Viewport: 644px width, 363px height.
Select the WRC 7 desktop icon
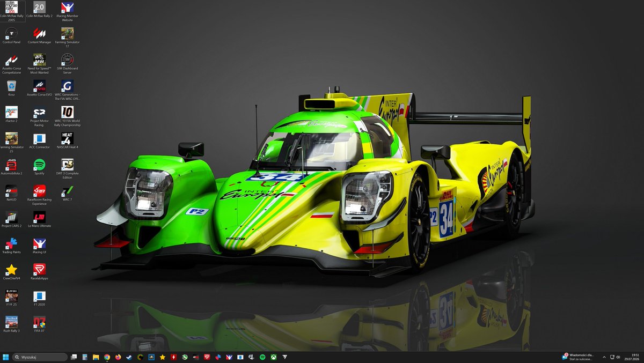click(68, 194)
